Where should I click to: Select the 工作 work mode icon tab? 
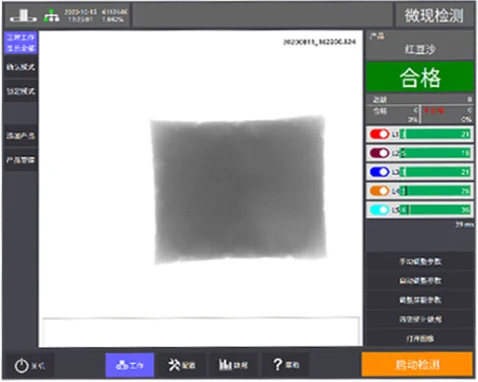pyautogui.click(x=130, y=365)
